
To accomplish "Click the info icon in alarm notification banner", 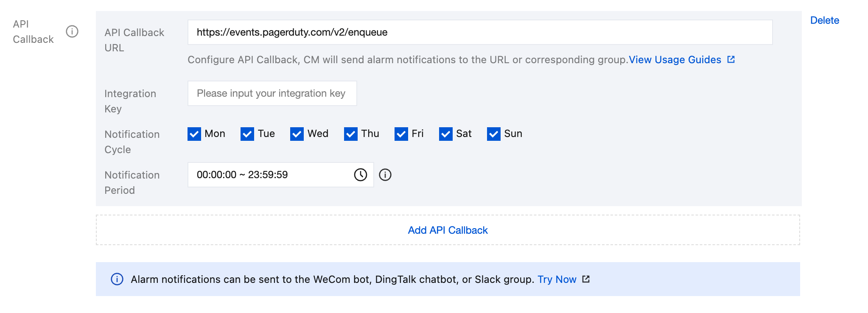I will [x=117, y=279].
